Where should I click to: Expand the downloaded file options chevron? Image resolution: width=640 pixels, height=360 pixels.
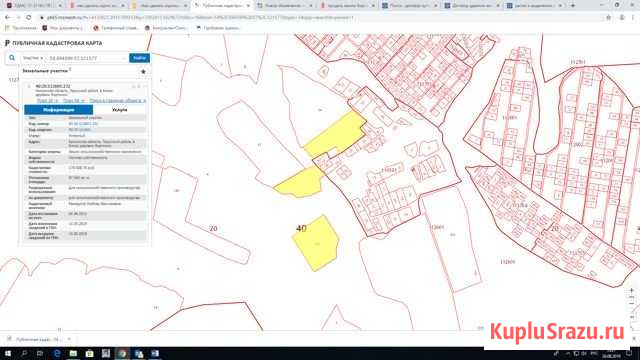click(x=69, y=339)
